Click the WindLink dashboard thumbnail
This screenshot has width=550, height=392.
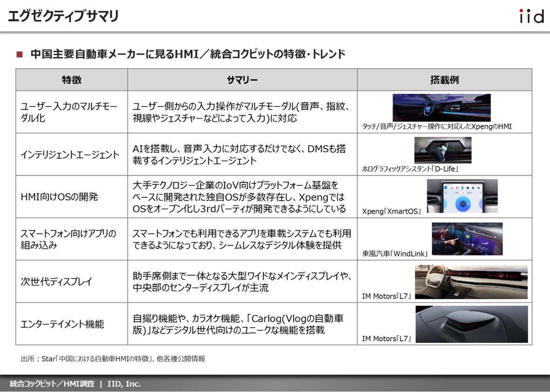pyautogui.click(x=467, y=238)
